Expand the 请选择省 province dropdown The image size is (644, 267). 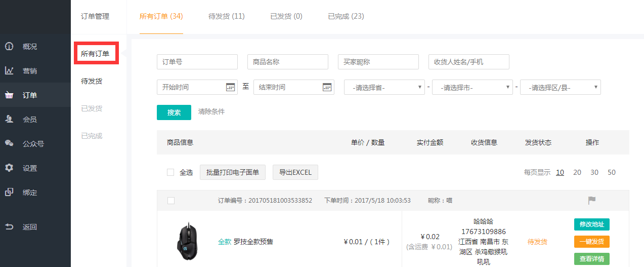pos(384,87)
